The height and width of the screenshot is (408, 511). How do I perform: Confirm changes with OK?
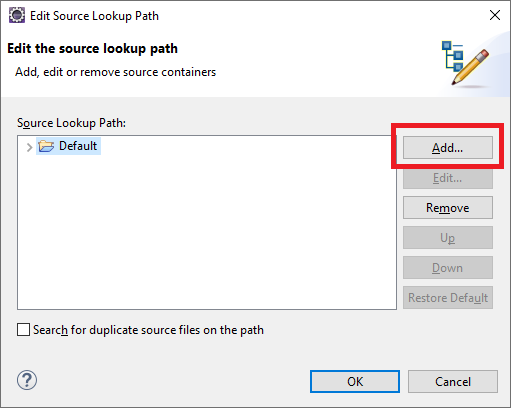(355, 382)
